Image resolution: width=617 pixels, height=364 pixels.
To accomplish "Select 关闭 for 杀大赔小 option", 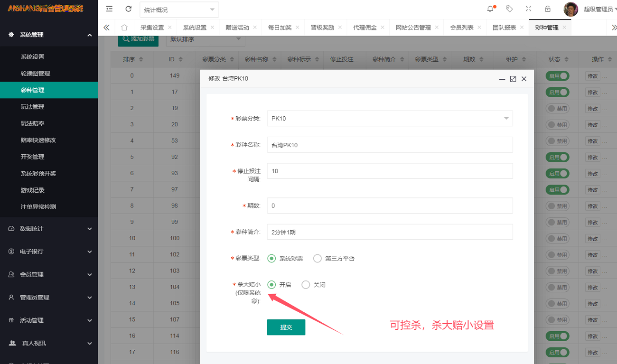I will tap(306, 285).
